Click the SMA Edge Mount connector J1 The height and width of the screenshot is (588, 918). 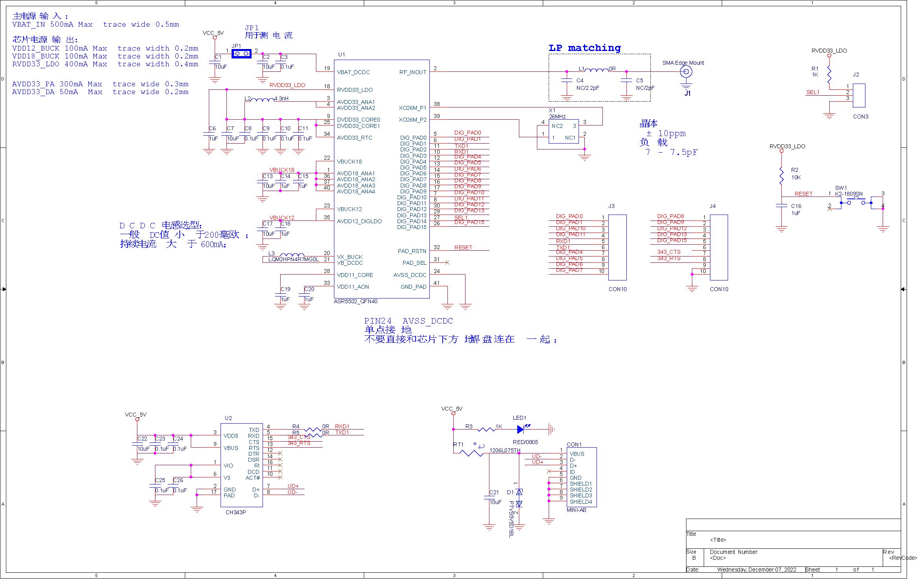[x=686, y=72]
